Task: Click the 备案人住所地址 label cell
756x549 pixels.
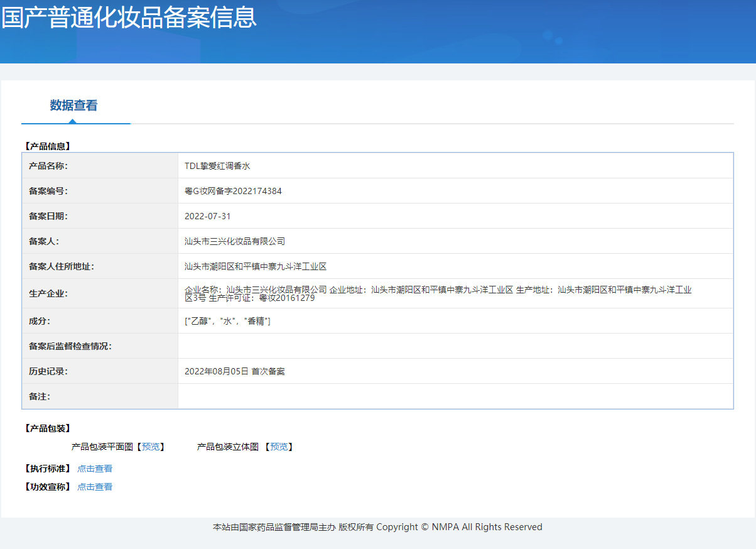Action: [100, 266]
